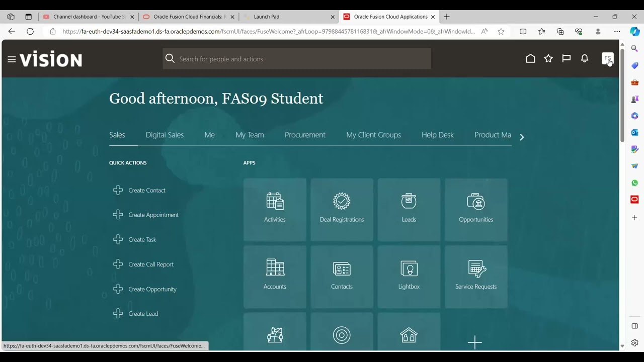Open Service Requests app tile
Image resolution: width=644 pixels, height=362 pixels.
(476, 277)
